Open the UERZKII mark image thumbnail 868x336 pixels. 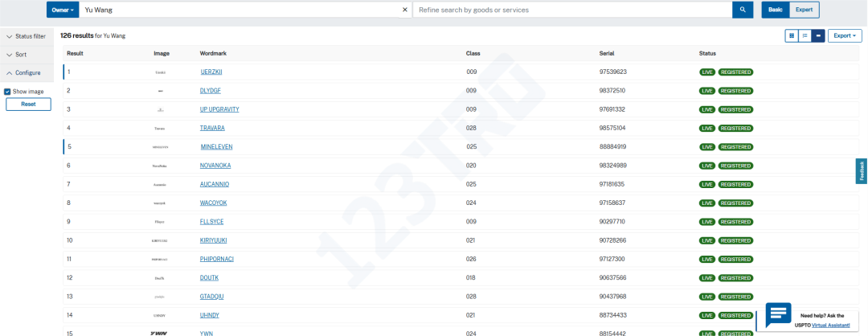(x=160, y=72)
